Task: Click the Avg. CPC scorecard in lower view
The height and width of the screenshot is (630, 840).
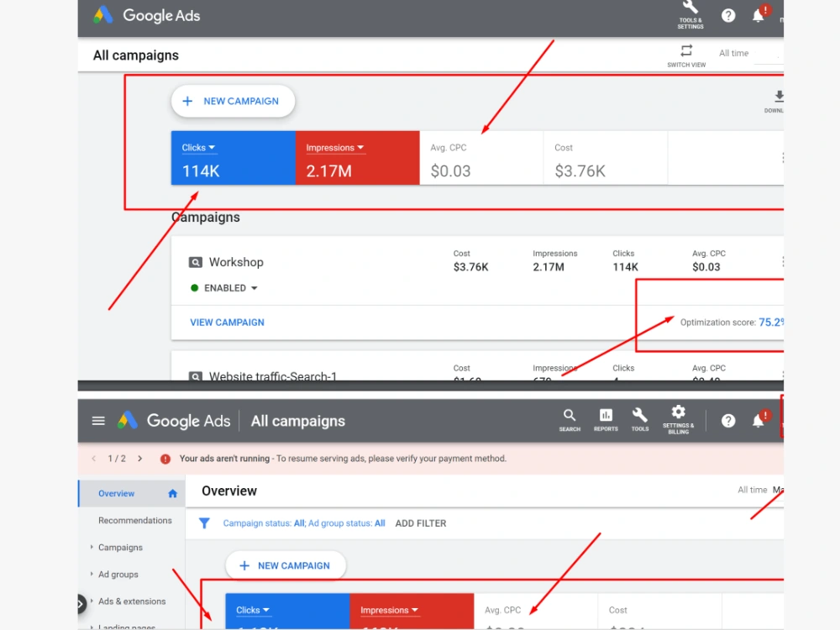Action: point(536,612)
